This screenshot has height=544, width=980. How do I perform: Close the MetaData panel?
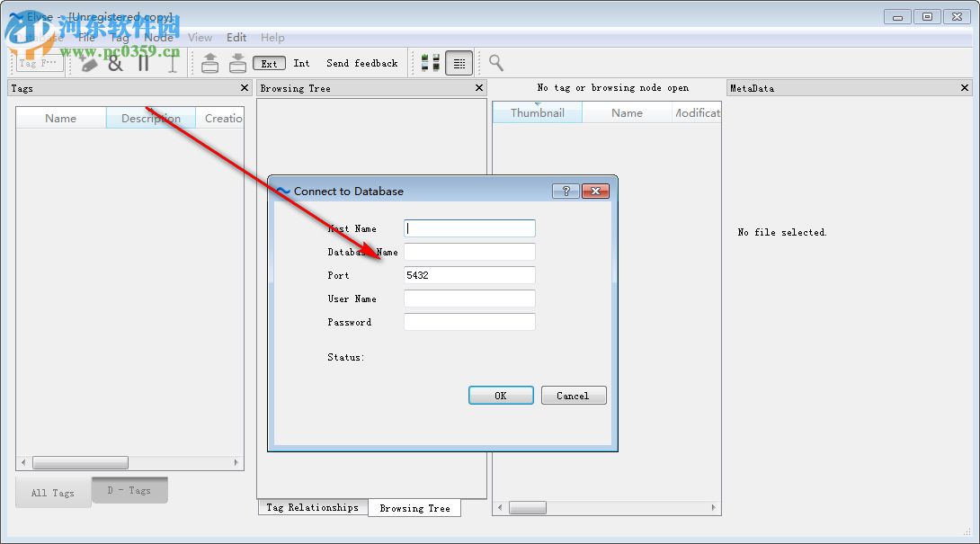965,87
